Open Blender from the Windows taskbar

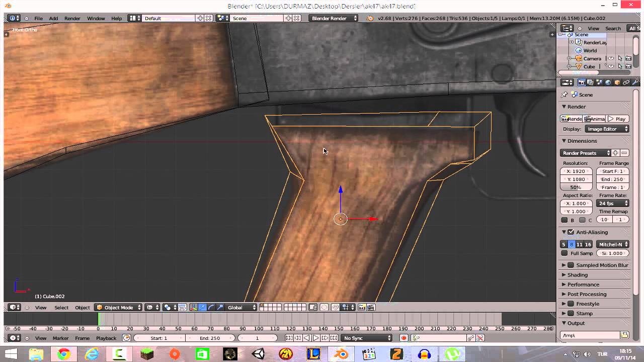(x=342, y=354)
